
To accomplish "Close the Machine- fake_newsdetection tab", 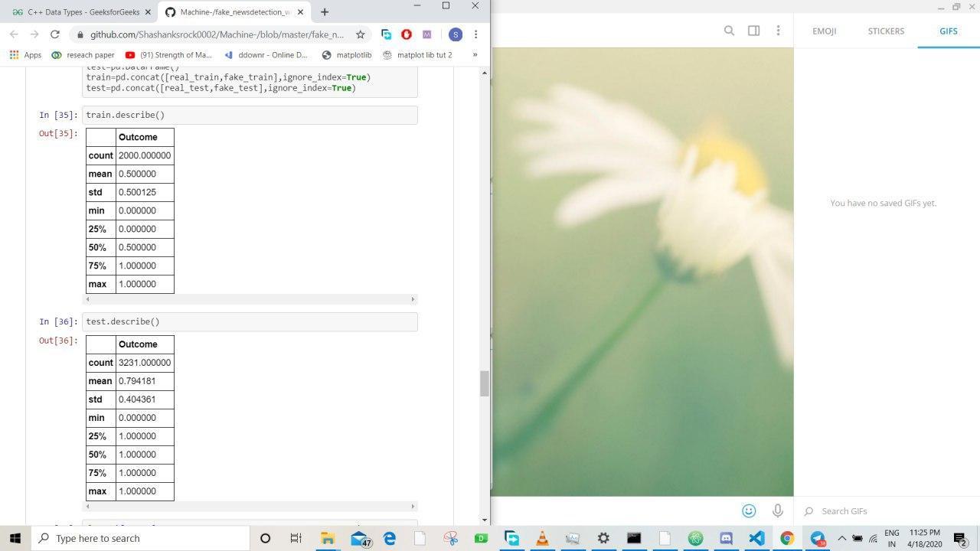I will click(301, 12).
